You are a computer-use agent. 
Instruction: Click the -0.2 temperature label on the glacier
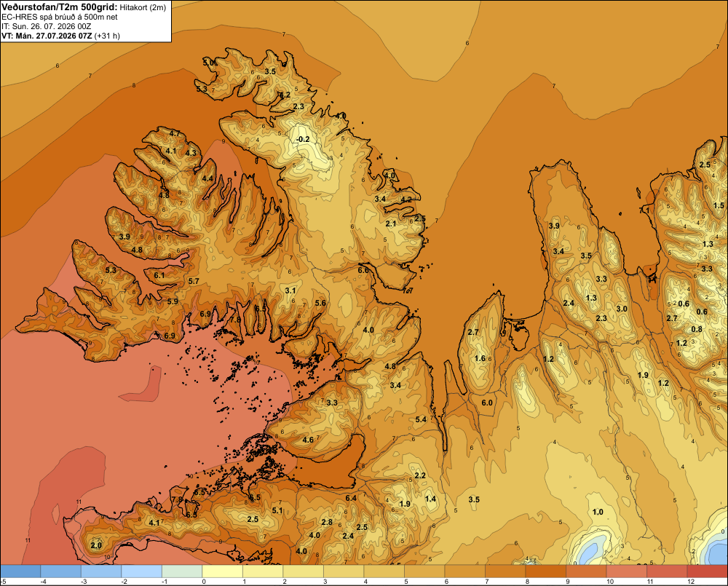tap(303, 139)
